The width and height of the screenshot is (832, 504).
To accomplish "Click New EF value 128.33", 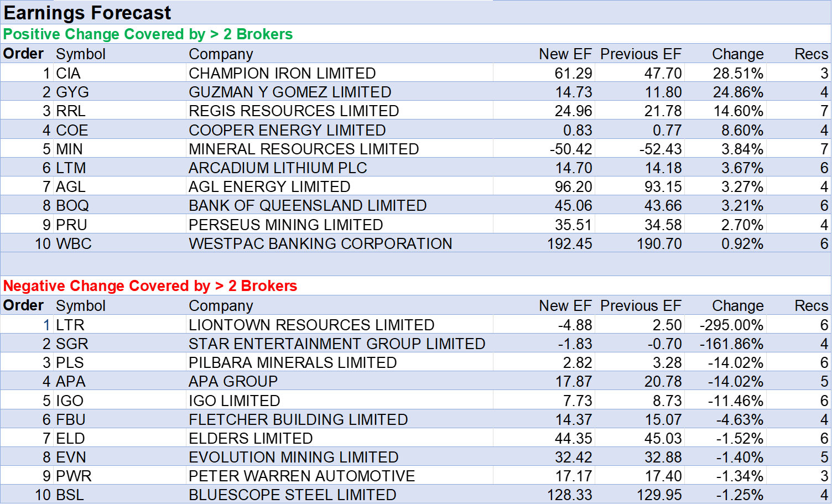I will tap(569, 495).
